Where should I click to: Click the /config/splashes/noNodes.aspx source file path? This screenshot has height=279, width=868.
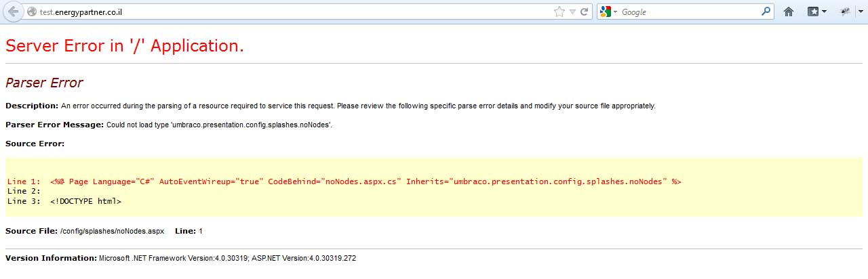(x=112, y=231)
